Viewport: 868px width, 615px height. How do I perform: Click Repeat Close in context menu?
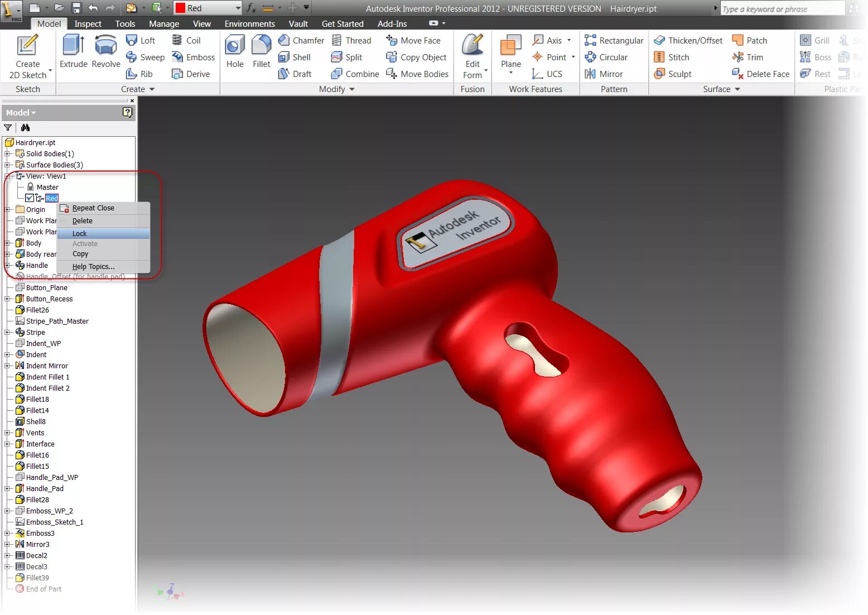103,208
